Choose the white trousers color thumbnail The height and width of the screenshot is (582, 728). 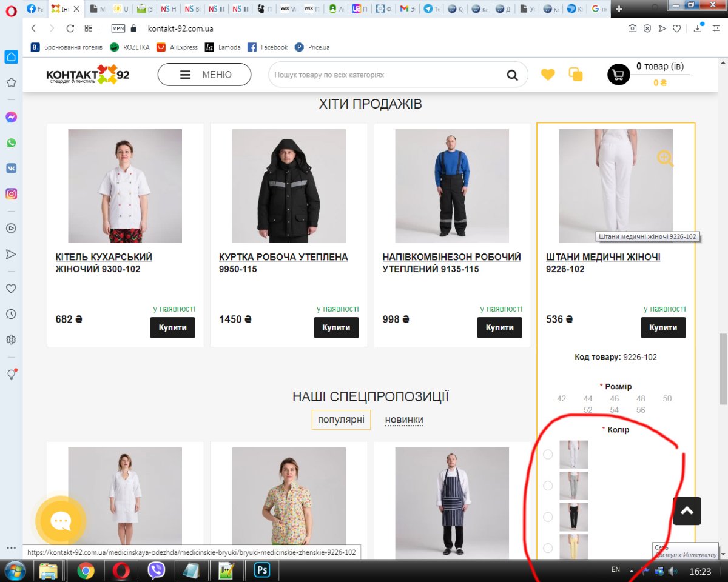click(573, 454)
